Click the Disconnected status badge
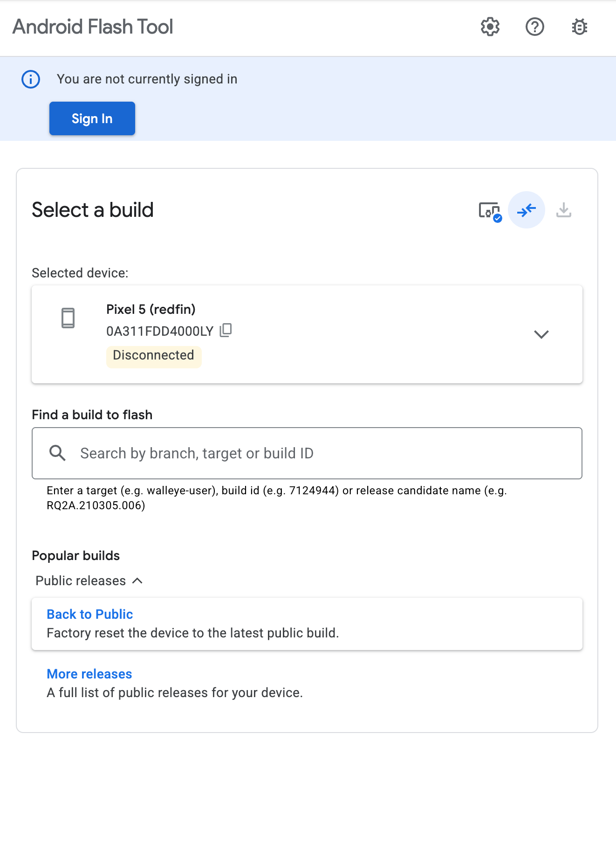Image resolution: width=616 pixels, height=844 pixels. point(153,355)
